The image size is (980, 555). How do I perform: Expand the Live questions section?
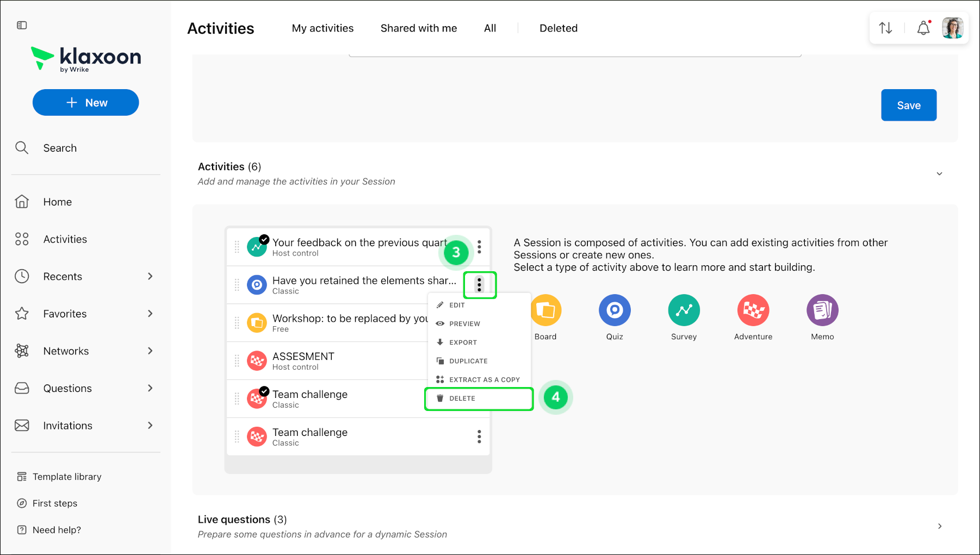pos(939,526)
